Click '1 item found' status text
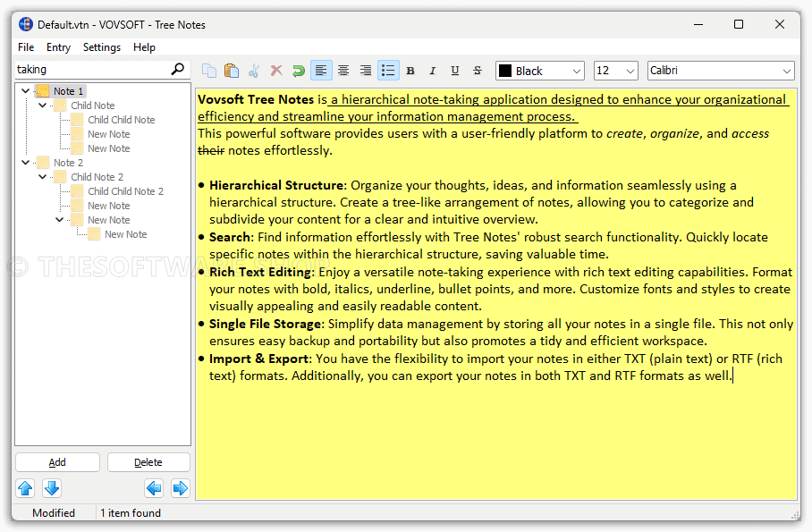Viewport: 812px width, 532px height. tap(131, 513)
